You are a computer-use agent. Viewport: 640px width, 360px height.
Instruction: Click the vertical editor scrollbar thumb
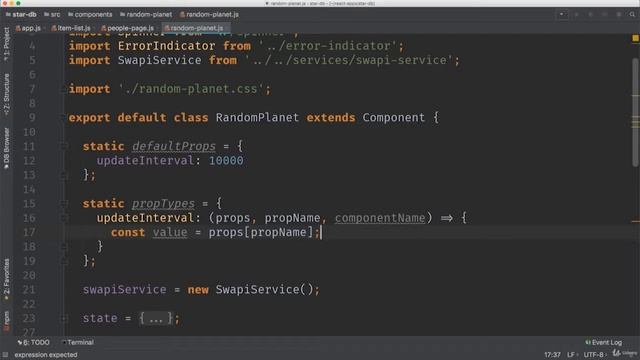click(635, 112)
